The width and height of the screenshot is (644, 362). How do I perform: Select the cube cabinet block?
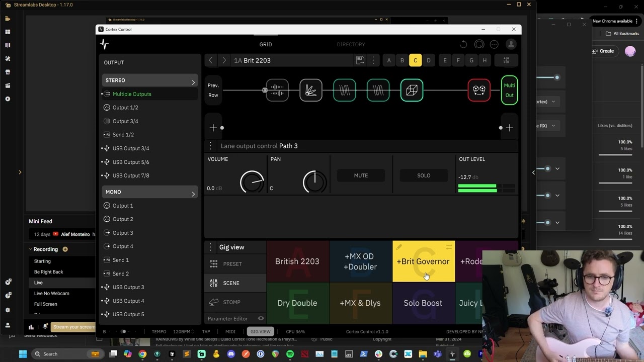pos(412,90)
